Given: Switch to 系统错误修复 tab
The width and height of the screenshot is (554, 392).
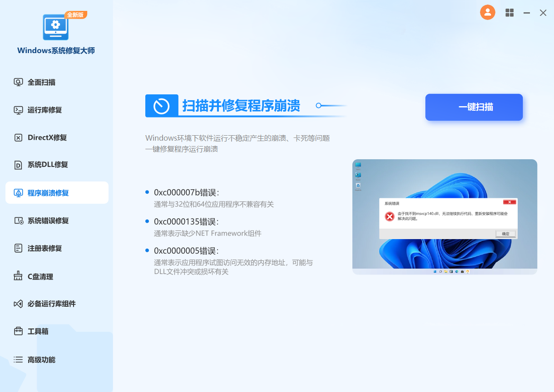Looking at the screenshot, I should click(x=48, y=220).
